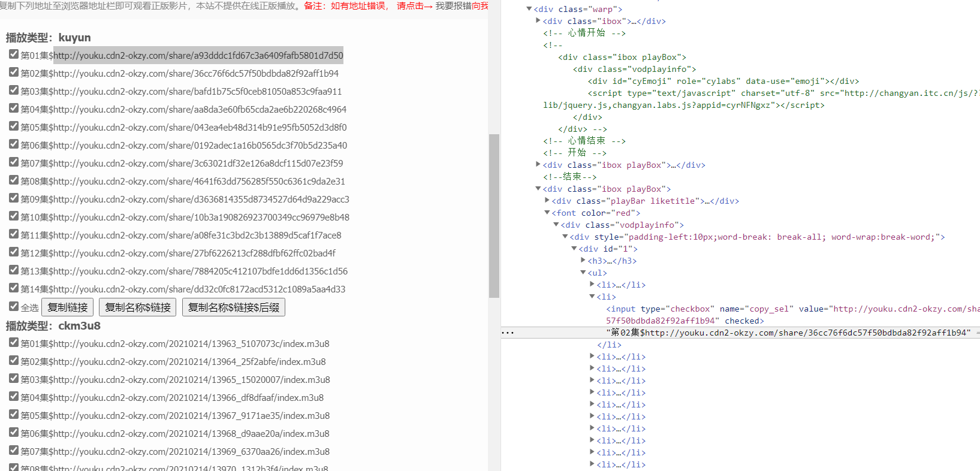Expand the playBar liketitle div node

click(x=547, y=201)
